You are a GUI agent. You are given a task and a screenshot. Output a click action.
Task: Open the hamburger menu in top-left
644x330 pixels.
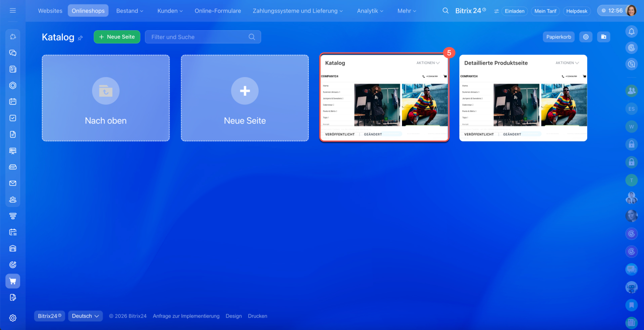[13, 11]
